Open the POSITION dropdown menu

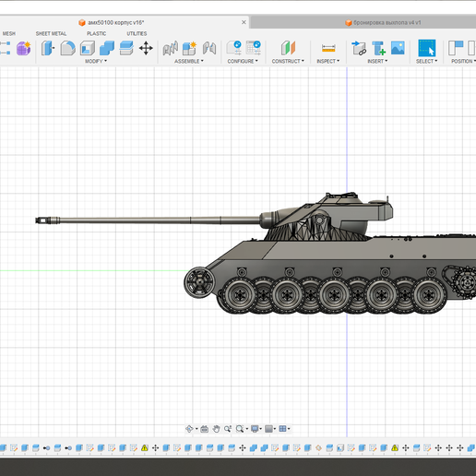[x=463, y=61]
